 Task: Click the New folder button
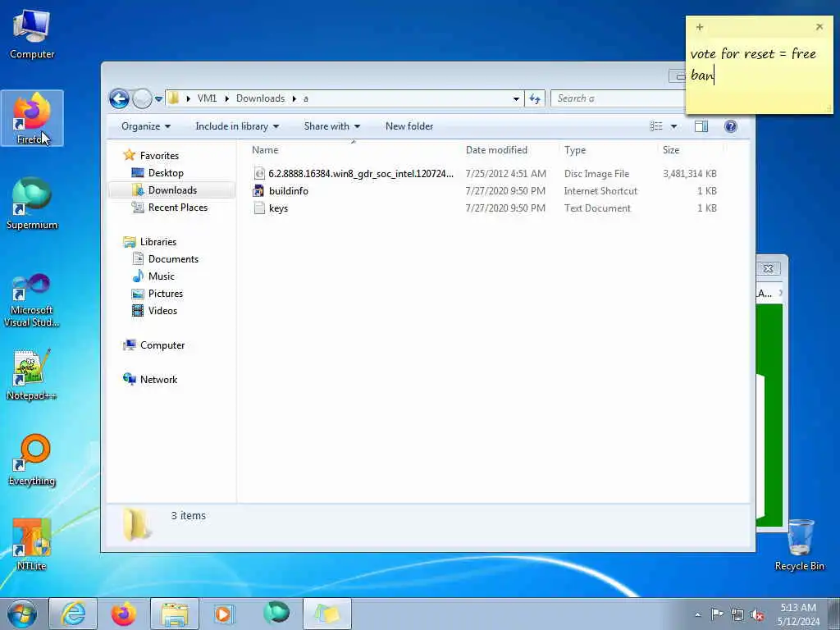(x=409, y=126)
